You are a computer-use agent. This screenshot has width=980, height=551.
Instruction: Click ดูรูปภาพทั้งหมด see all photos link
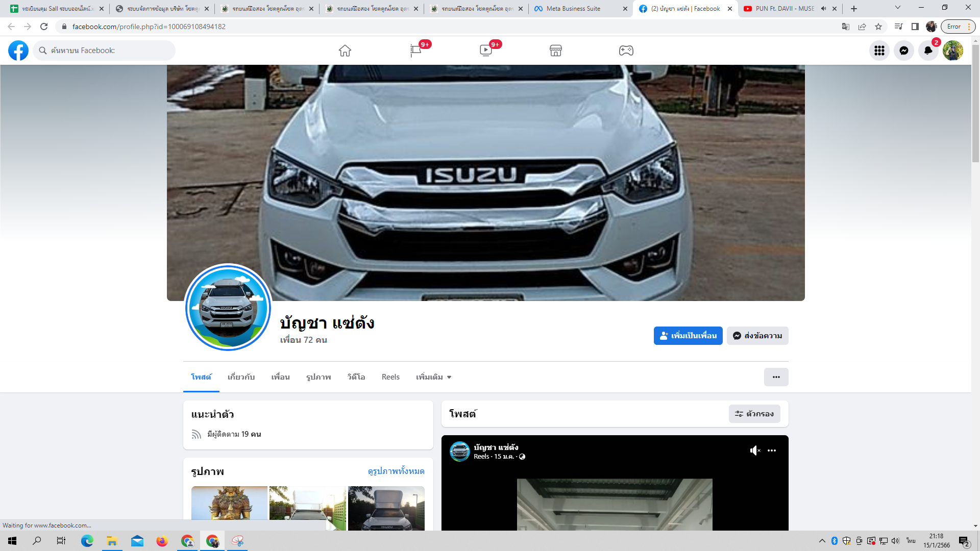pos(396,471)
